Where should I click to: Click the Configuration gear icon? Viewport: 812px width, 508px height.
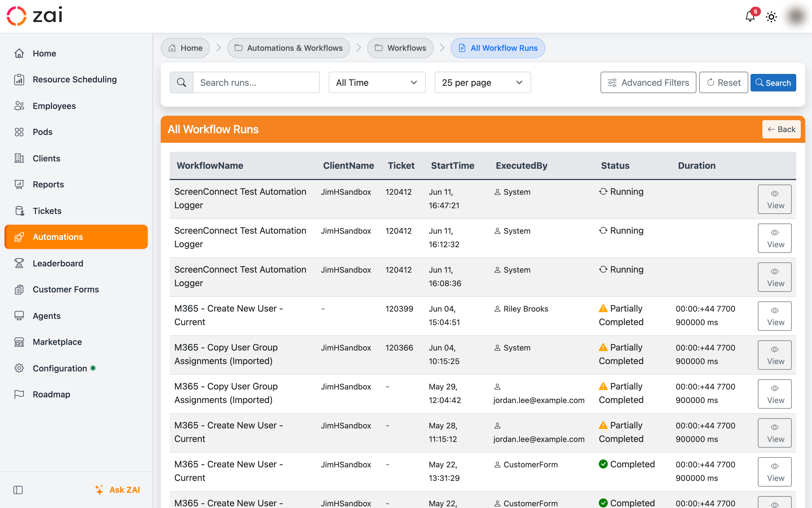19,368
